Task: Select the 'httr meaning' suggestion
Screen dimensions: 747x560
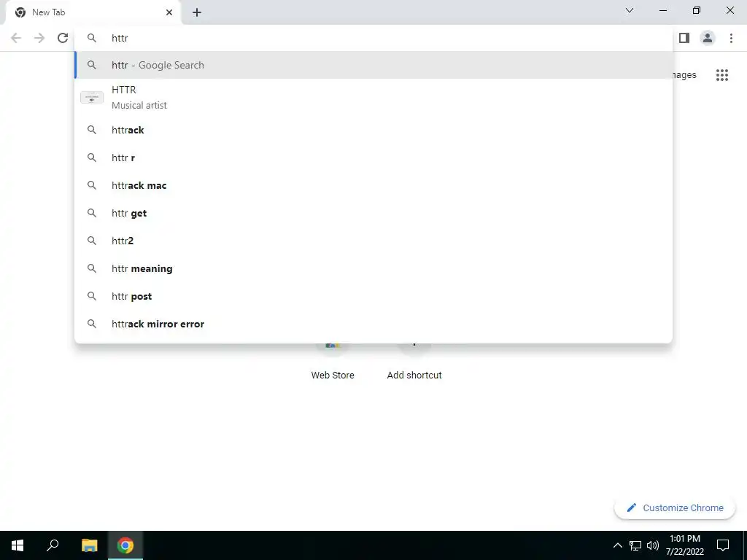Action: click(x=373, y=268)
